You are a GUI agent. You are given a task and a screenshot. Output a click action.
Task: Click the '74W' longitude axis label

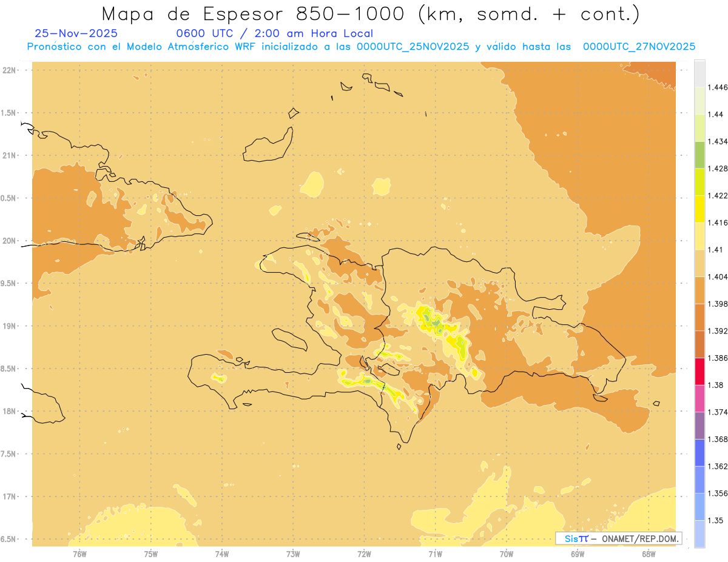click(x=222, y=554)
